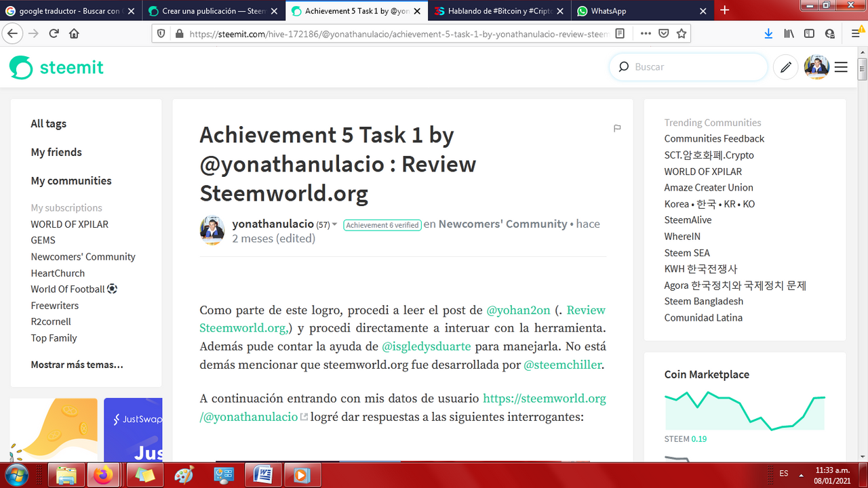Switch to Crear una publicación tab
The width and height of the screenshot is (868, 488).
[x=214, y=11]
